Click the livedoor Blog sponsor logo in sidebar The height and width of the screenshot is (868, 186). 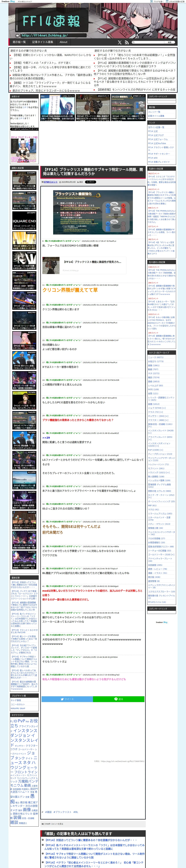(x=161, y=622)
